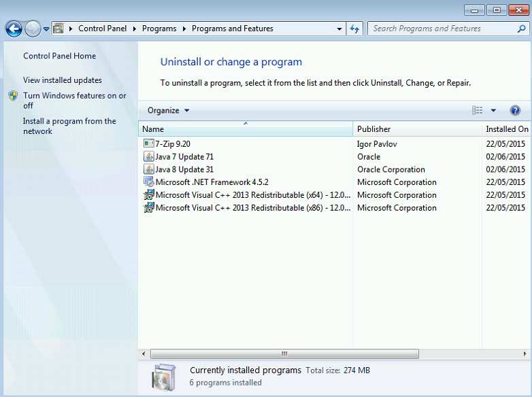Click the Change your view icon

(x=477, y=110)
